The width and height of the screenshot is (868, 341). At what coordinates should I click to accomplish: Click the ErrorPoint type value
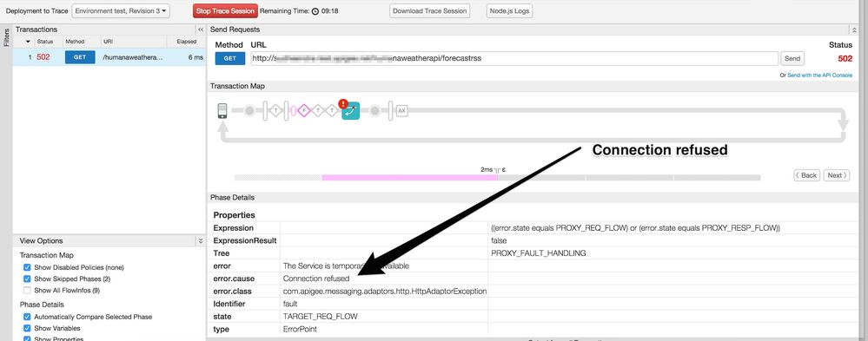(x=300, y=330)
